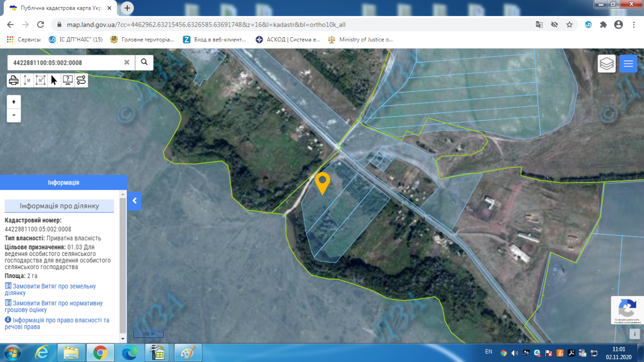Clear the cadastral number search field
This screenshot has width=644, height=362.
click(x=127, y=62)
